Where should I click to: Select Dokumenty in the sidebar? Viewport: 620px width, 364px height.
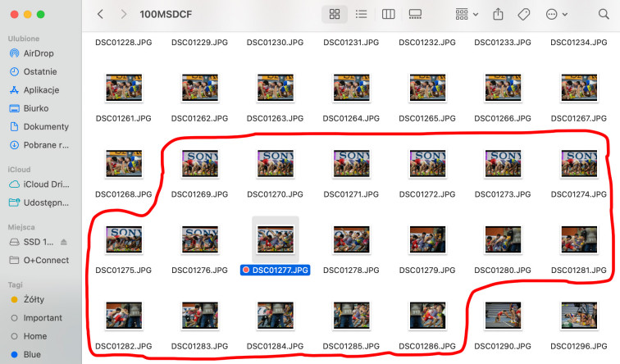click(x=45, y=126)
